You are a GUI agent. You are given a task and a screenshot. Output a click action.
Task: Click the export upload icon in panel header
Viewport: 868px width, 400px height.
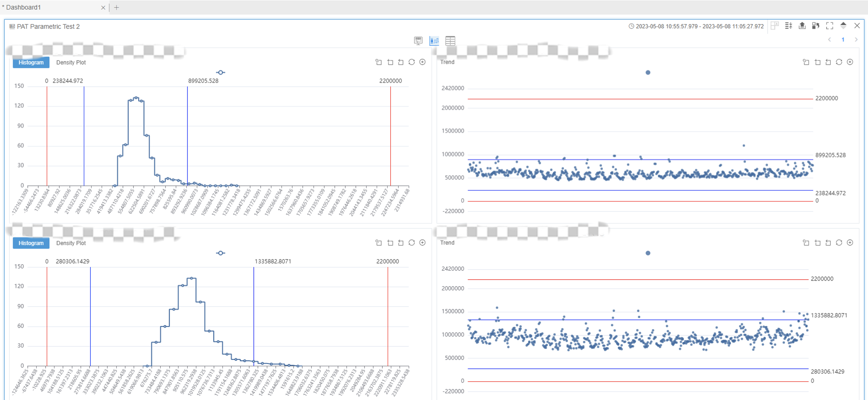tap(802, 26)
